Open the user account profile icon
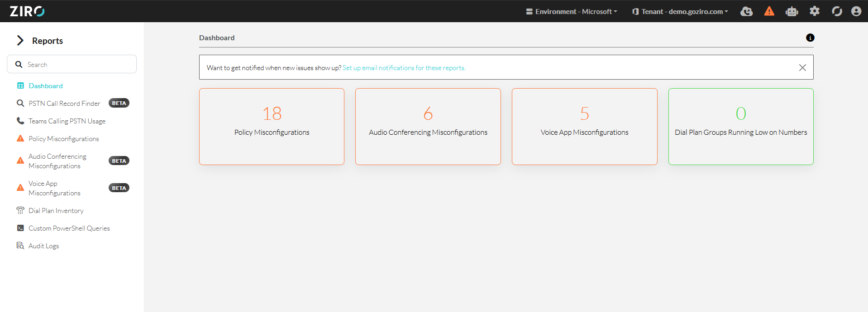The image size is (868, 312). pyautogui.click(x=856, y=11)
